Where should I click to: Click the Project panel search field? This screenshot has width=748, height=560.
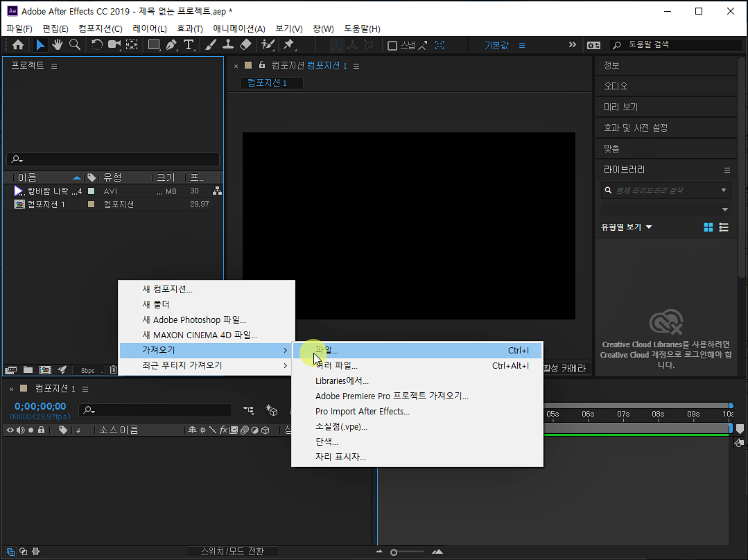click(113, 159)
